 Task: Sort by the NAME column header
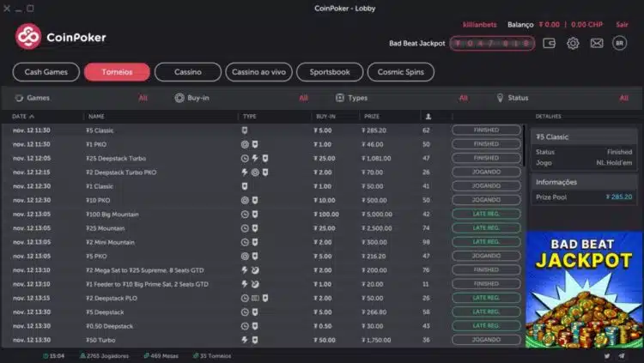[96, 117]
